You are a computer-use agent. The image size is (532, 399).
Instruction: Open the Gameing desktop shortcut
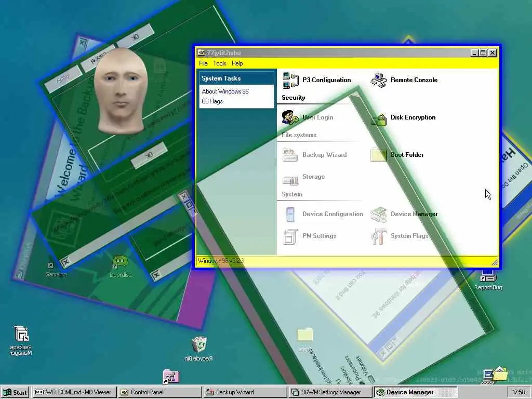click(56, 270)
